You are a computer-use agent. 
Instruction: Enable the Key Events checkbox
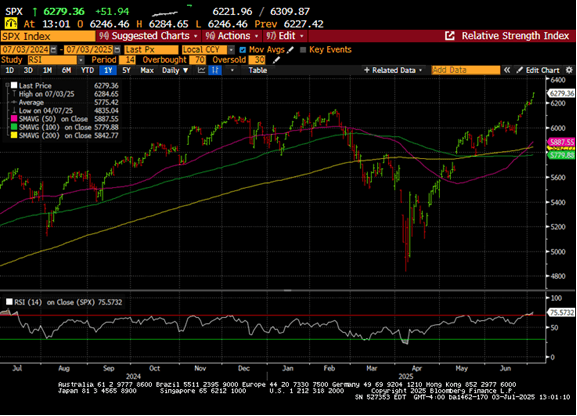tap(303, 50)
